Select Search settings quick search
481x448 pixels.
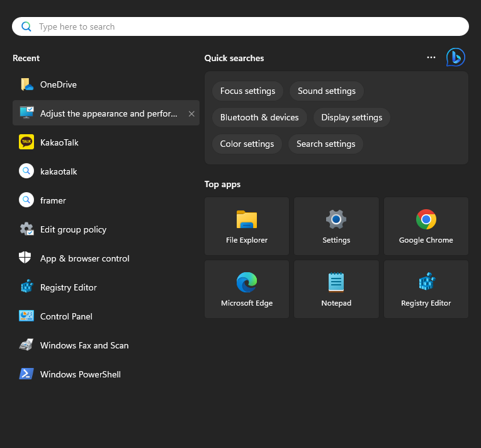click(325, 144)
